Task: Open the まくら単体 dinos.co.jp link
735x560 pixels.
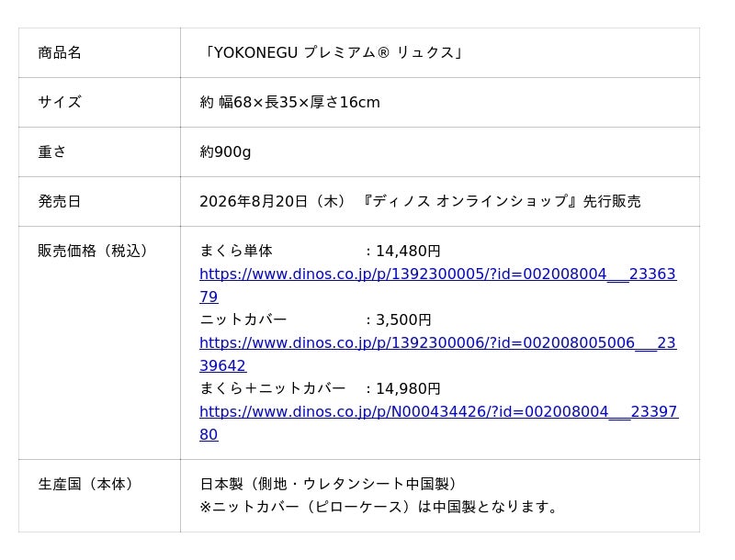Action: [437, 274]
